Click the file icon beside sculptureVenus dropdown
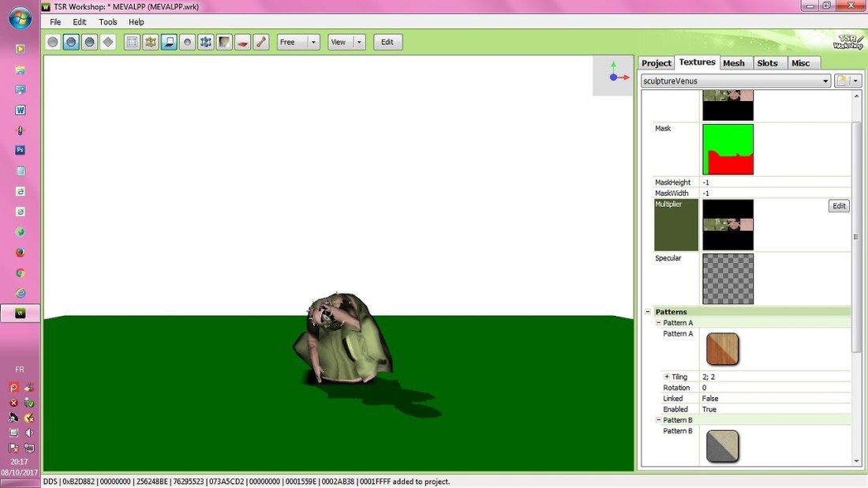868x488 pixels. click(x=842, y=81)
